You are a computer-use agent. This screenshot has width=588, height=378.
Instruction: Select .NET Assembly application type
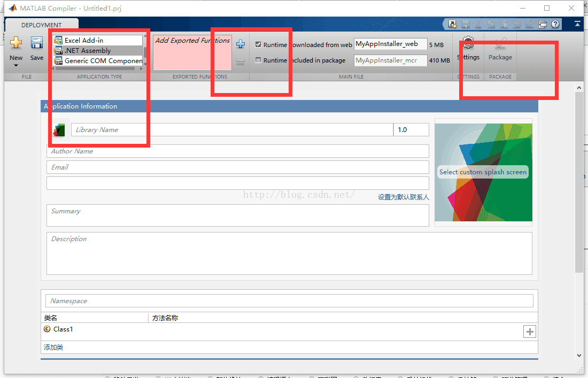point(98,50)
